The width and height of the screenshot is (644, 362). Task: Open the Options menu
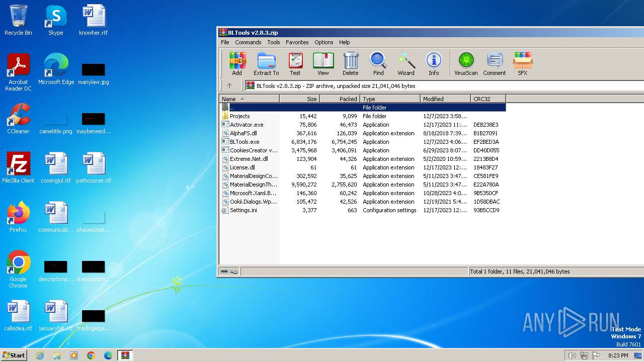tap(324, 42)
